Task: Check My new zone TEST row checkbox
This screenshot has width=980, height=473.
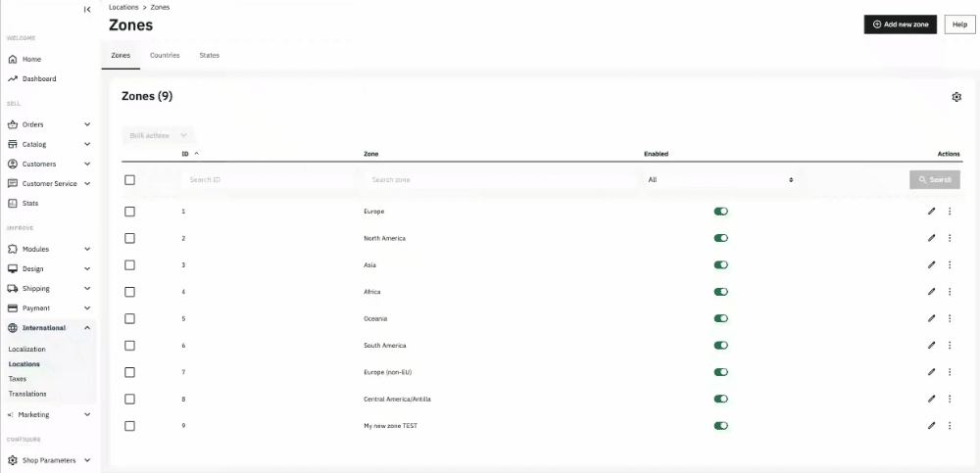Action: coord(129,426)
